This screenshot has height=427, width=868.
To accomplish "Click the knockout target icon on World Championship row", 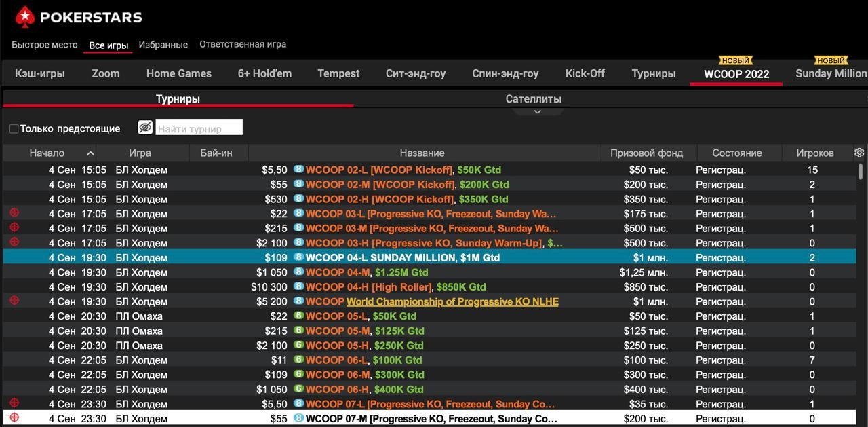I will pyautogui.click(x=14, y=301).
